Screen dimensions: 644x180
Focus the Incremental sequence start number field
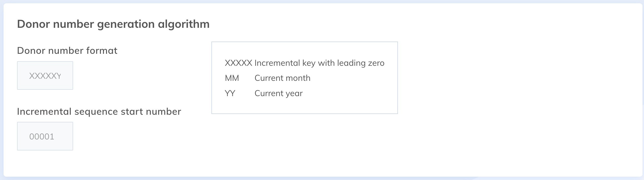(45, 136)
